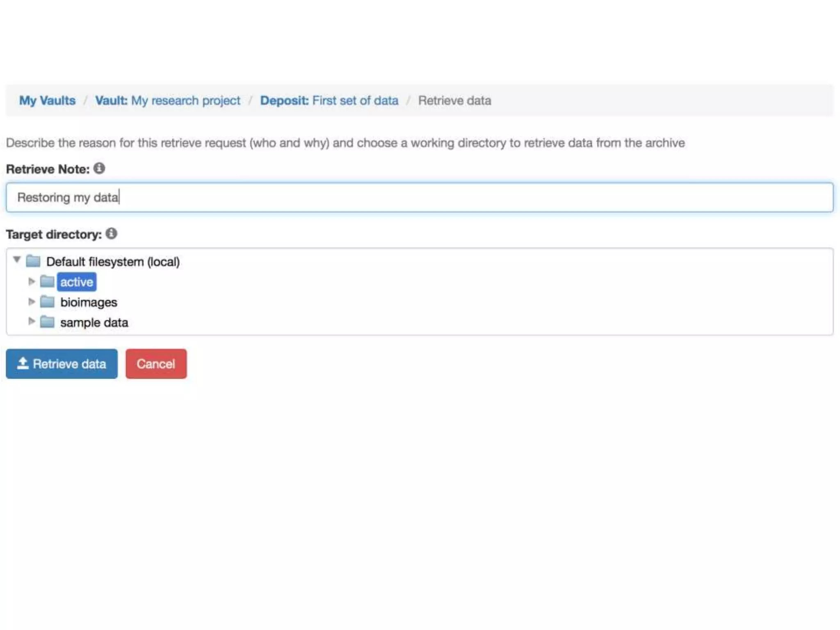This screenshot has width=840, height=630.
Task: Select the sample data directory label
Action: coord(94,323)
